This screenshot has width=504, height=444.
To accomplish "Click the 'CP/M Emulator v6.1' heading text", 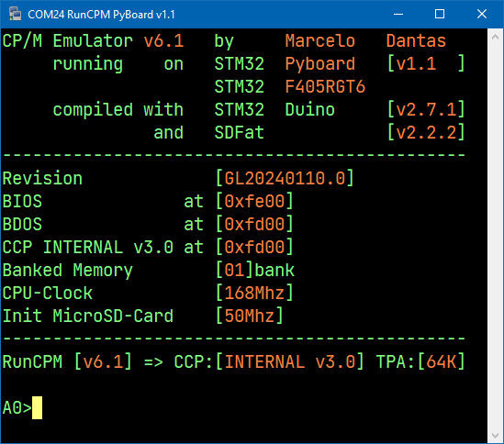I will coord(94,41).
